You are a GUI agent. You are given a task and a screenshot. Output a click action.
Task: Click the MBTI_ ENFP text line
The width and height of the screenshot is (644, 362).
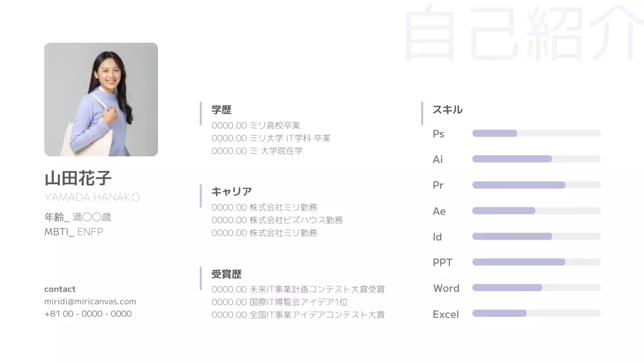point(73,232)
